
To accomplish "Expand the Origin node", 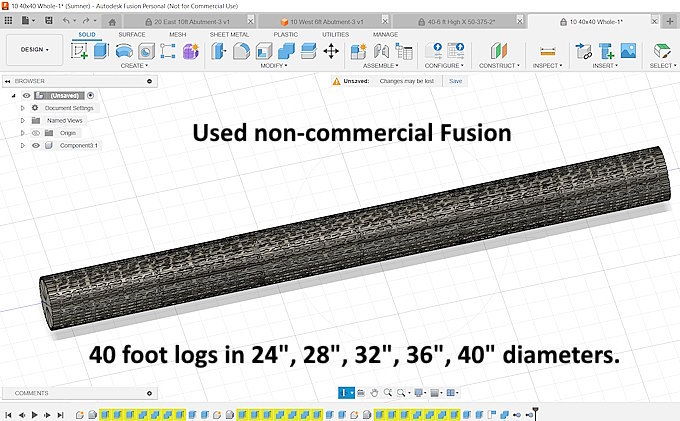I will (23, 133).
